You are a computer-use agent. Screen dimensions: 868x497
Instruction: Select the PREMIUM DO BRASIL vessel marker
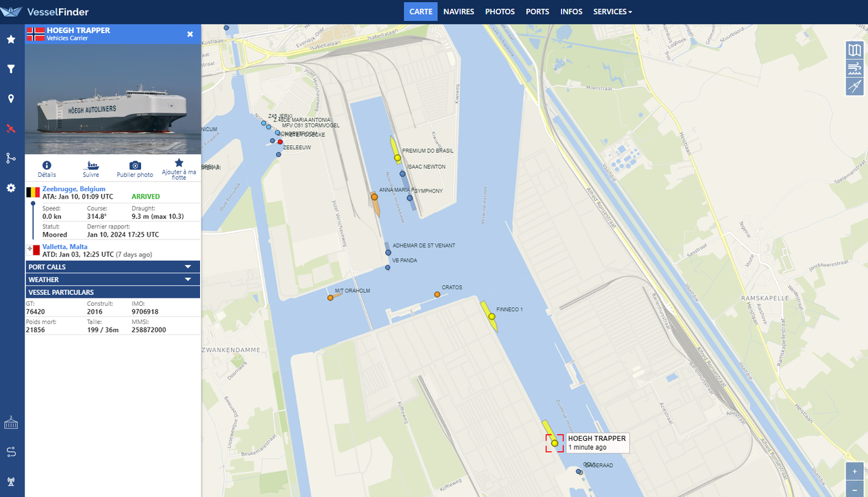[397, 158]
